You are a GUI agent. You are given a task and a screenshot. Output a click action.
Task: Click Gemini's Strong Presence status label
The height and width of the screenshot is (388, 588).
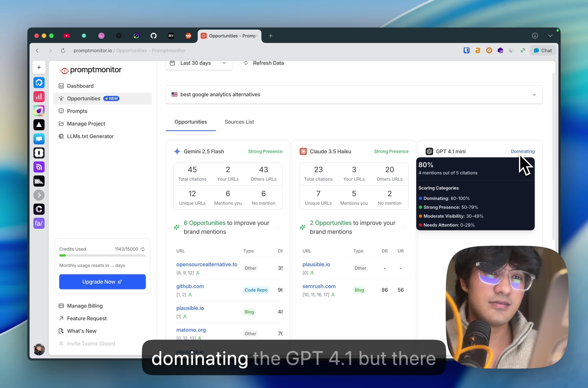point(265,151)
